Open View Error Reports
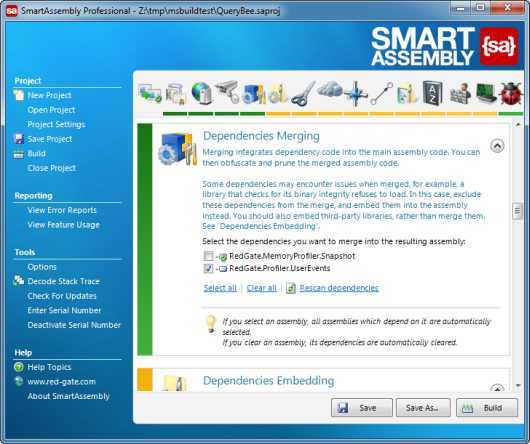Viewport: 530px width, 444px height. click(62, 210)
